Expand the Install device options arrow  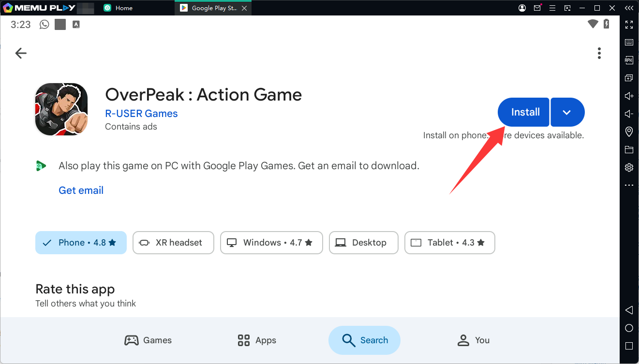[567, 112]
